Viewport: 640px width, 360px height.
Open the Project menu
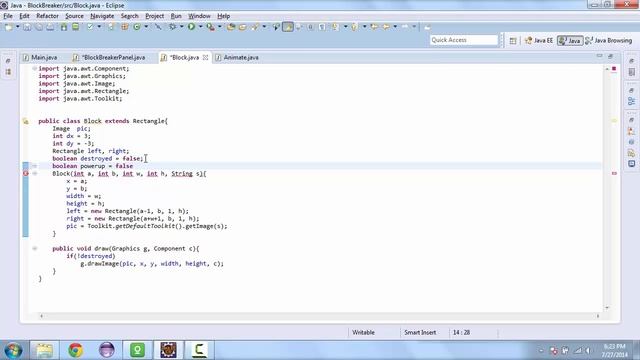(154, 16)
